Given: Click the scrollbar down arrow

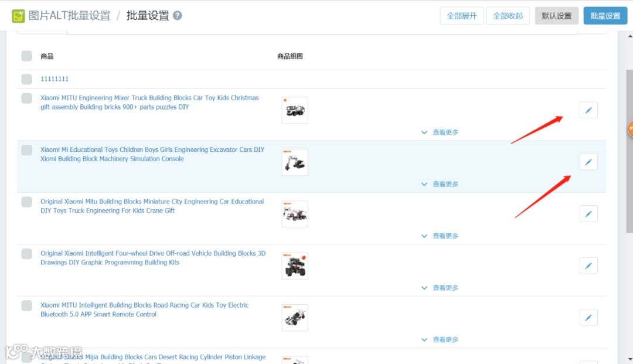Looking at the screenshot, I should 629,359.
